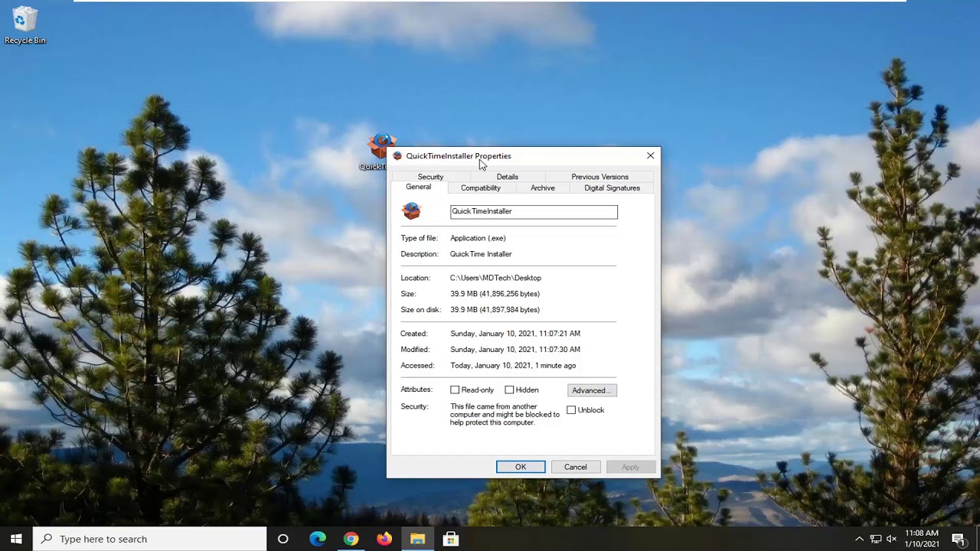Viewport: 980px width, 551px height.
Task: Click the properties dialog title text
Action: tap(459, 156)
